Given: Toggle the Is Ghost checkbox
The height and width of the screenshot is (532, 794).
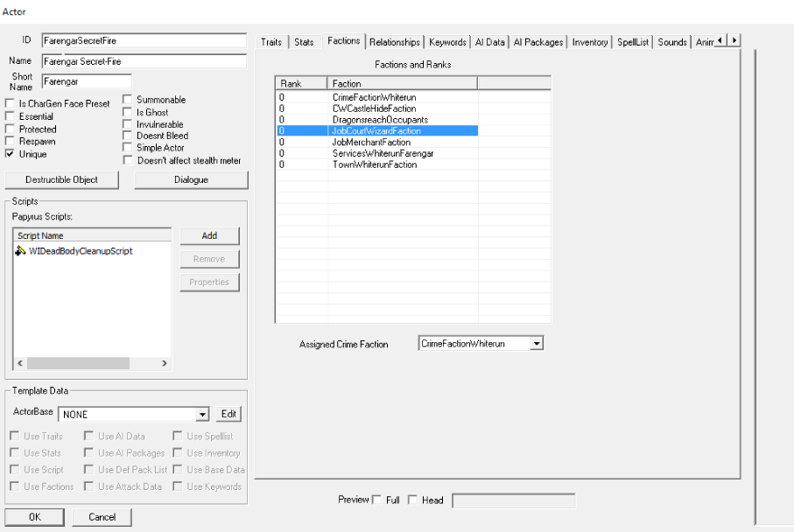Looking at the screenshot, I should click(x=128, y=112).
